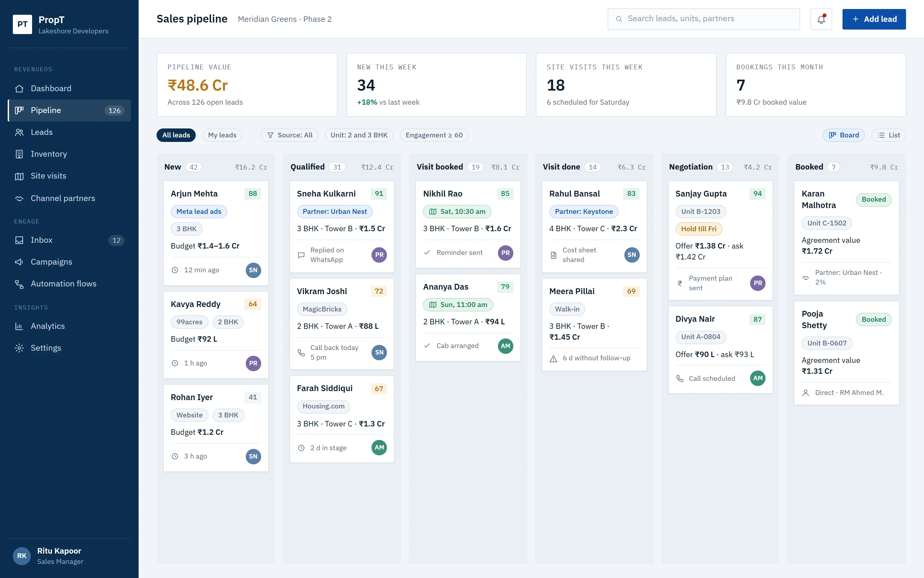The image size is (924, 578).
Task: Click the warning icon on Meera Pillai card
Action: coord(553,358)
